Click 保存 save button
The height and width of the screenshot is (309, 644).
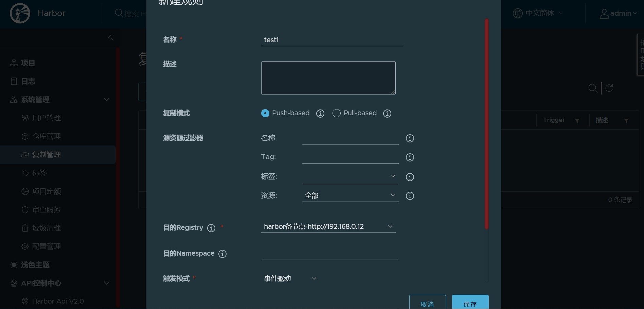[470, 303]
